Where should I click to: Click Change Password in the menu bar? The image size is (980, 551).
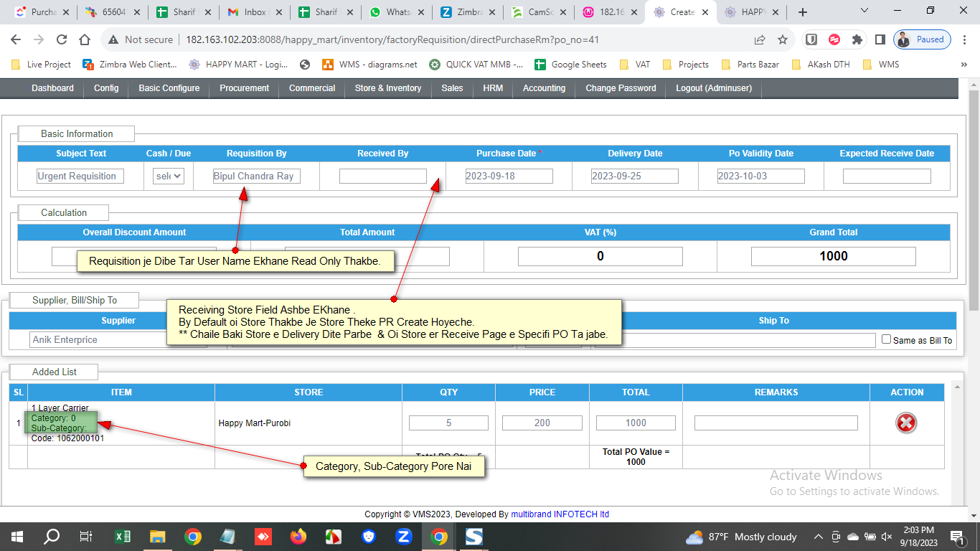pos(621,88)
